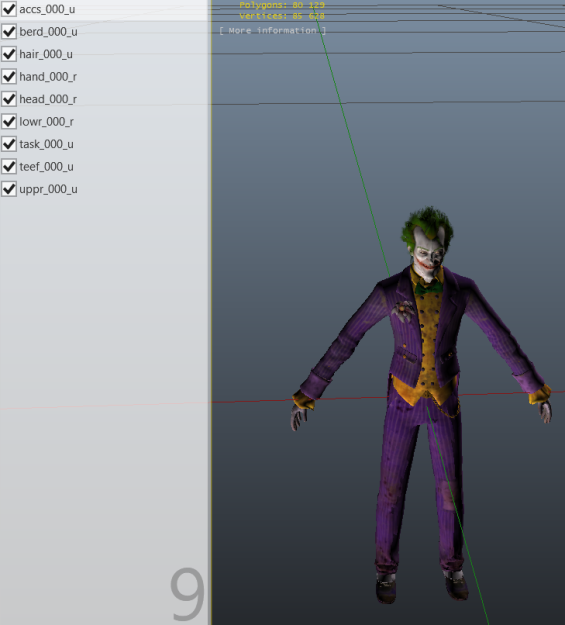Toggle hair_000_u component visibility checkbox
The width and height of the screenshot is (565, 625).
click(x=9, y=54)
